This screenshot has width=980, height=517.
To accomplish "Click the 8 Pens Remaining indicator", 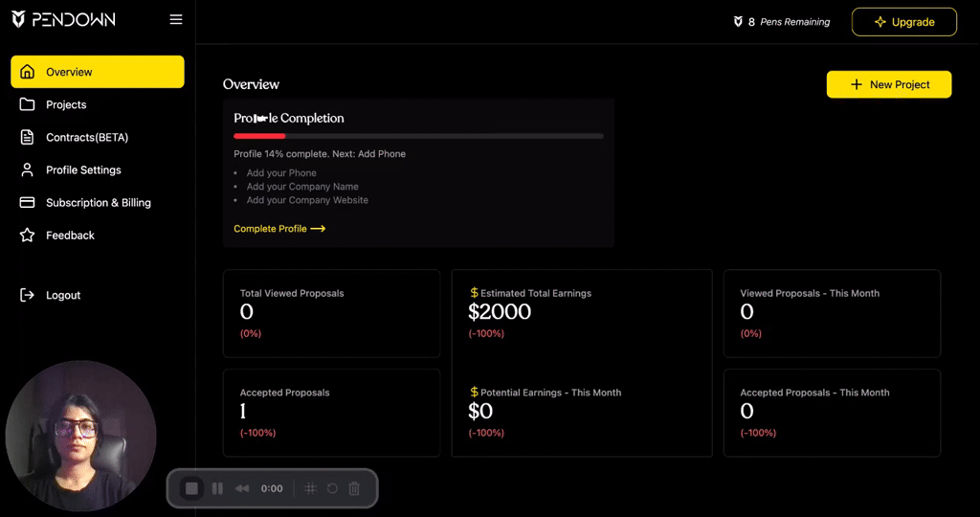I will pos(781,22).
